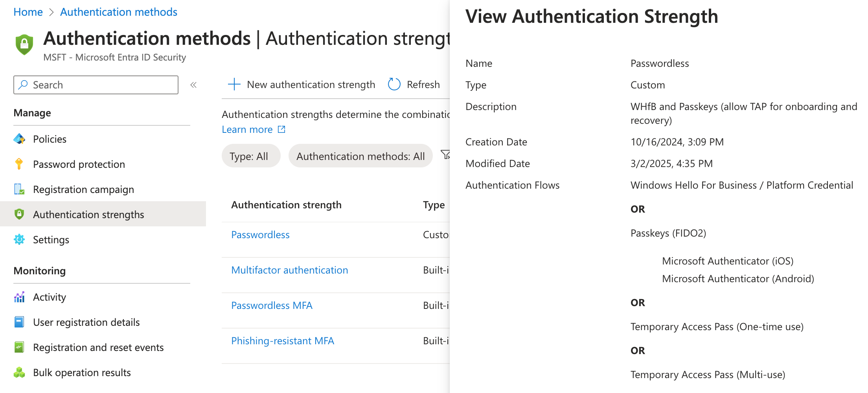Click the search magnifier icon
This screenshot has width=868, height=393.
(23, 84)
